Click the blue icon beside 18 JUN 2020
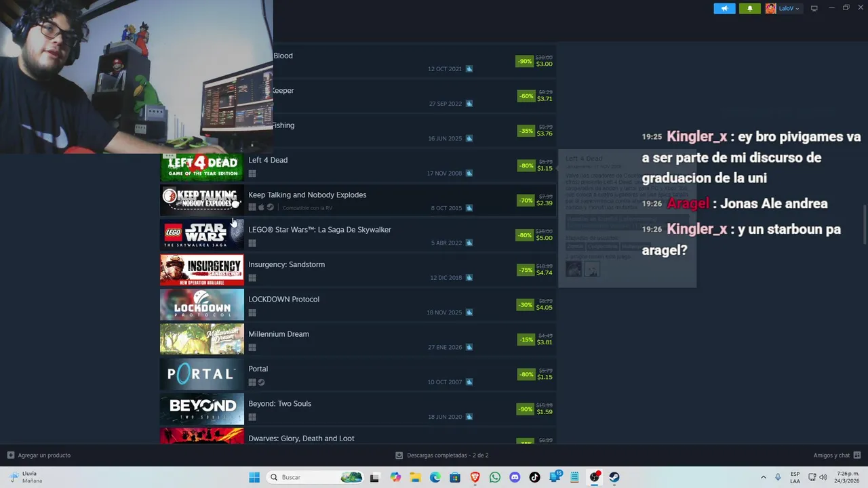Viewport: 868px width, 488px height. tap(469, 417)
